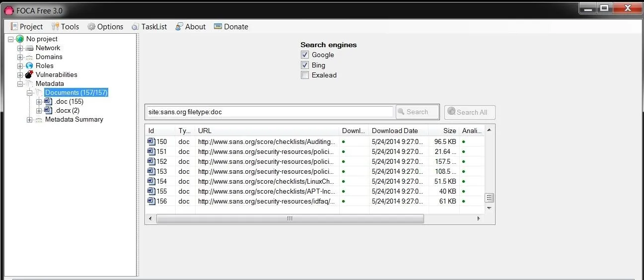Select the idfaq URL row
Viewport: 644px width, 280px height.
click(266, 201)
